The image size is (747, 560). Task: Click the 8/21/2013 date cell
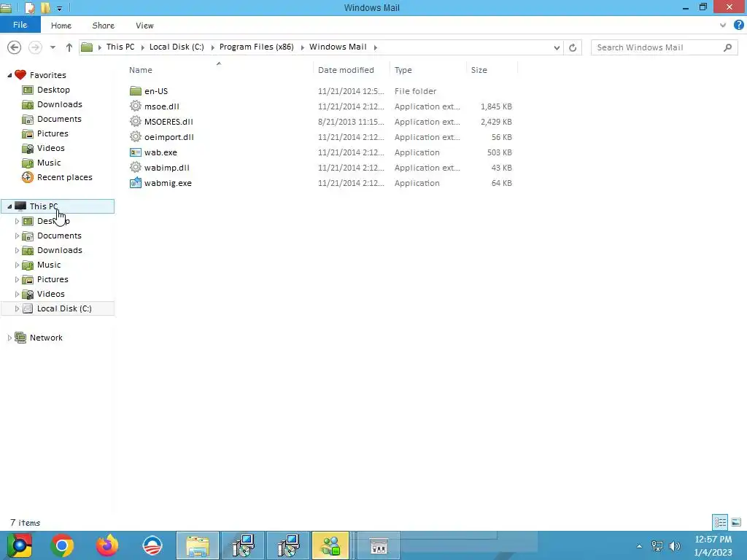[x=351, y=122]
